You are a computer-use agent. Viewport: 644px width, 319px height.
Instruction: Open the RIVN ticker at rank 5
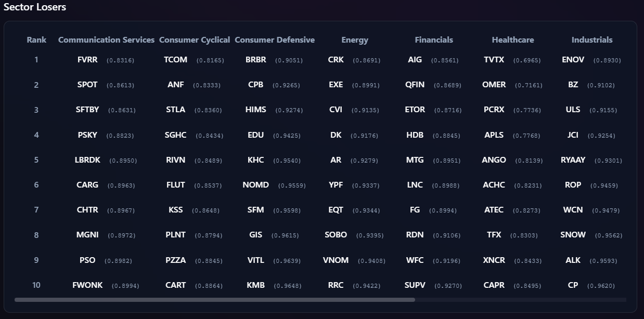175,160
